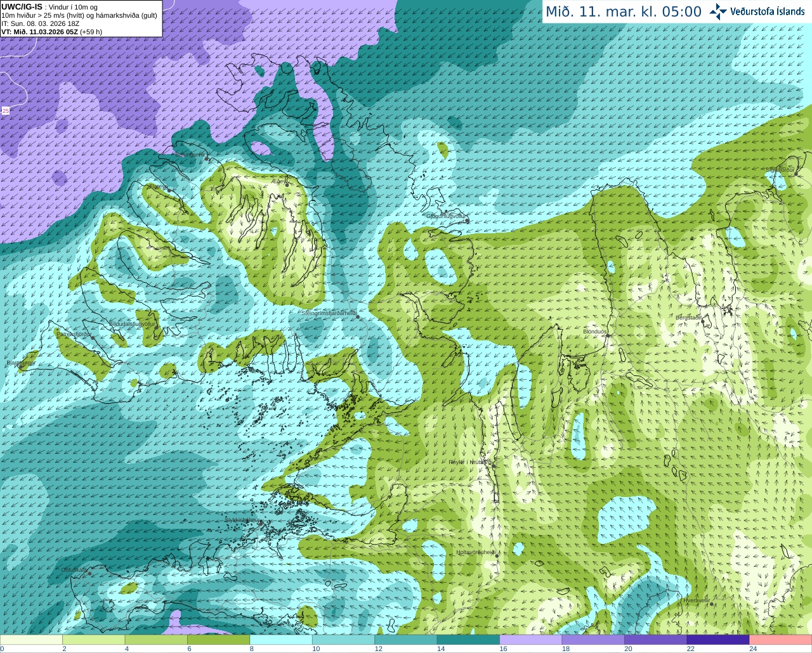Viewport: 812px width, 653px height.
Task: Select the 16–18 m/s lavender legend swatch
Action: [x=531, y=640]
